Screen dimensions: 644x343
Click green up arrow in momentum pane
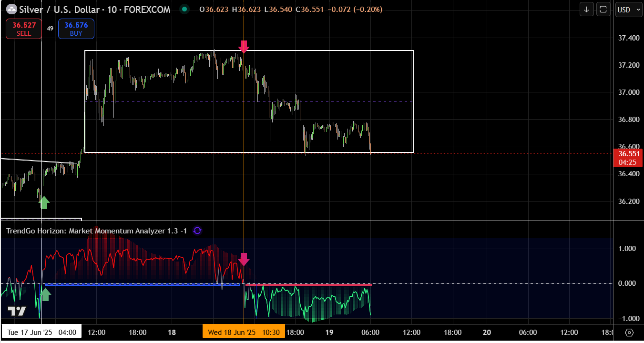[46, 294]
